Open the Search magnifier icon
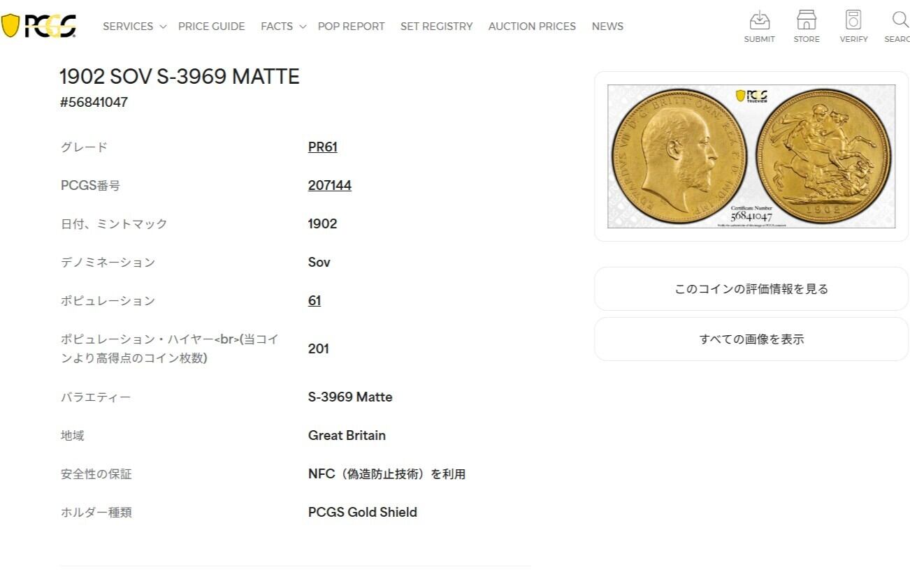The image size is (910, 588). click(x=900, y=20)
